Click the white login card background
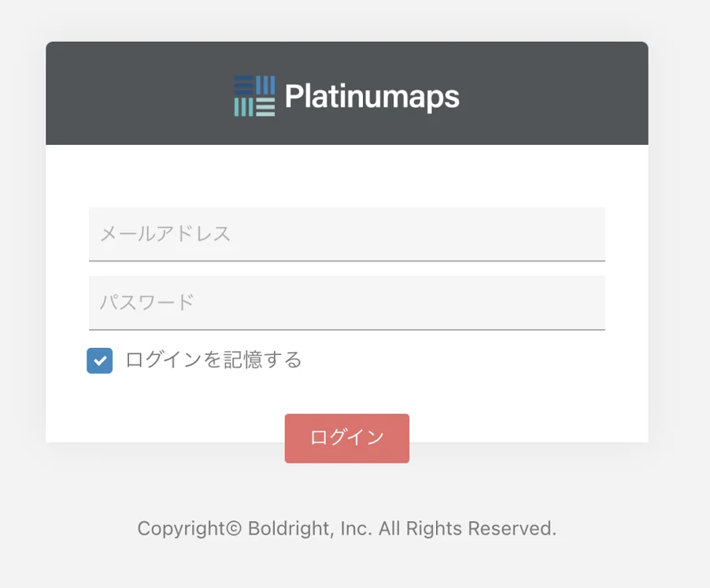 tap(512, 394)
